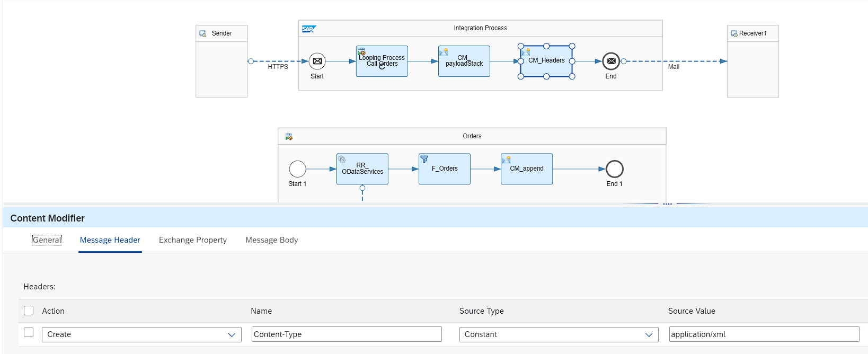The image size is (868, 354).
Task: Select the Start 1 event circle
Action: pyautogui.click(x=297, y=169)
